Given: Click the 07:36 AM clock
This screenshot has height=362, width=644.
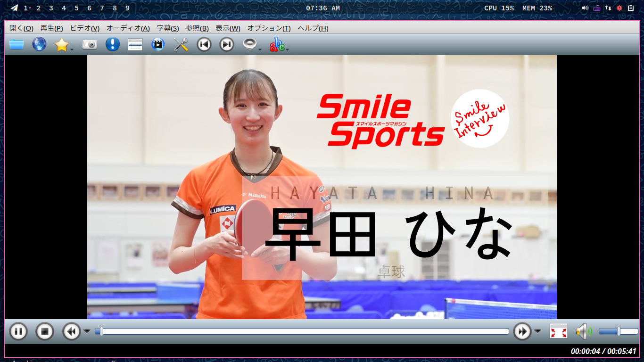Looking at the screenshot, I should pyautogui.click(x=323, y=8).
